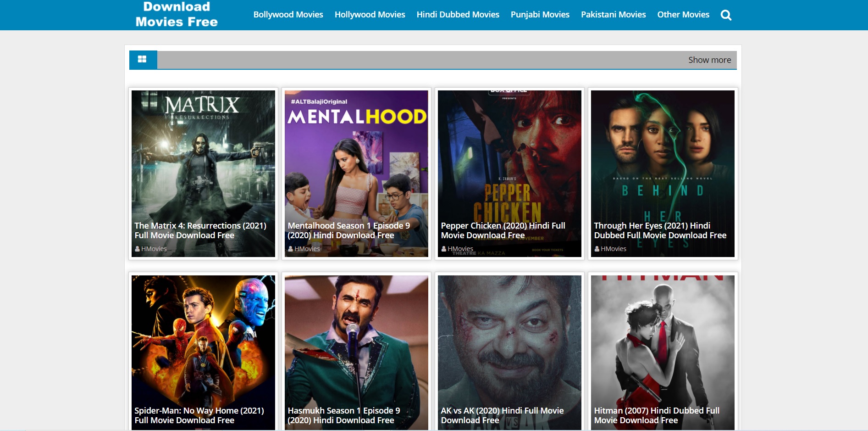Open the Hitman (2007) poster thumbnail
Viewport: 868px width, 431px height.
tap(663, 340)
